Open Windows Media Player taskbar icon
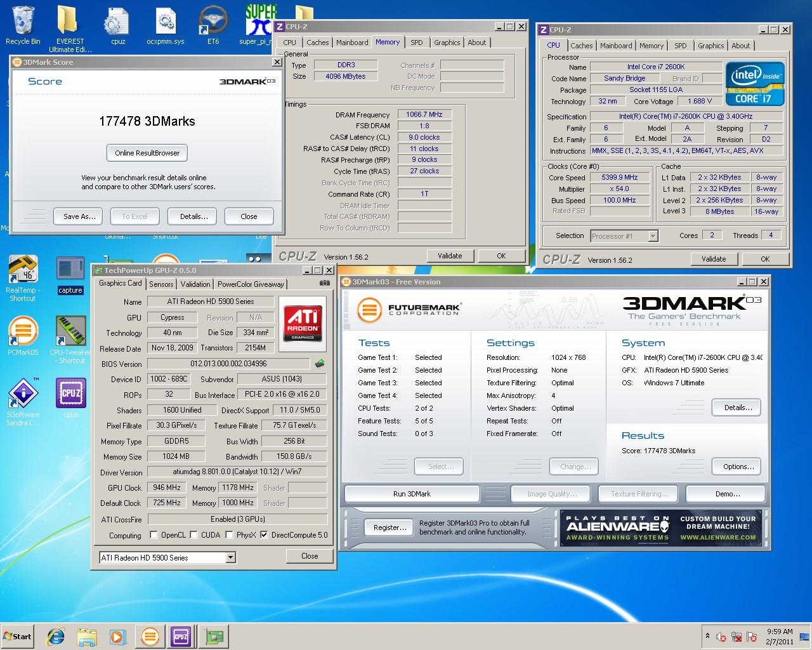The height and width of the screenshot is (650, 812). click(x=117, y=637)
